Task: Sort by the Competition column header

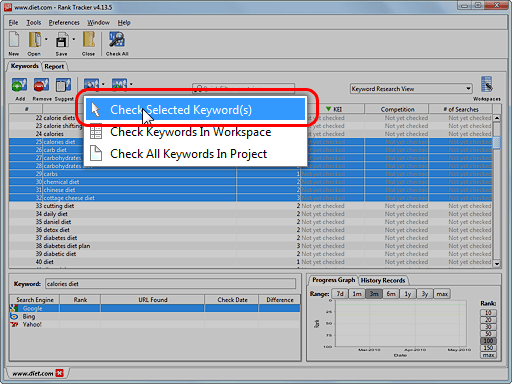Action: point(397,109)
